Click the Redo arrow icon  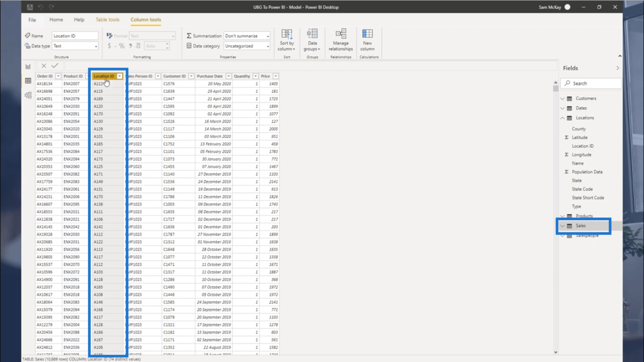pyautogui.click(x=51, y=7)
